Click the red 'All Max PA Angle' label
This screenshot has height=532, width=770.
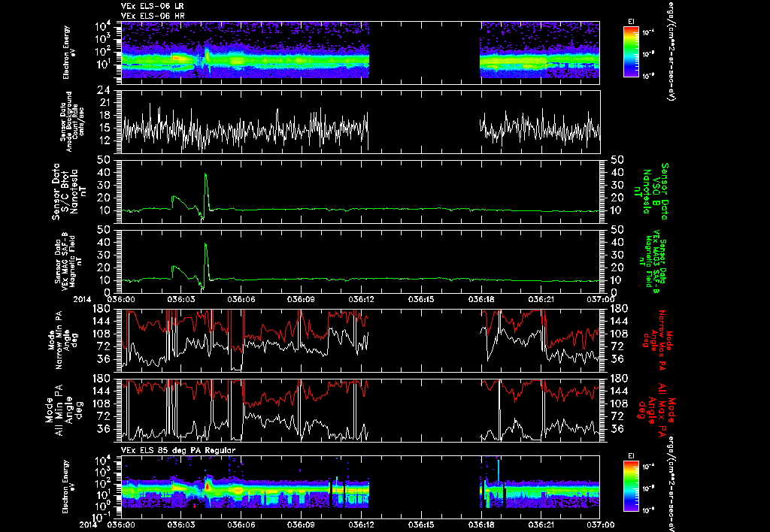click(x=657, y=410)
